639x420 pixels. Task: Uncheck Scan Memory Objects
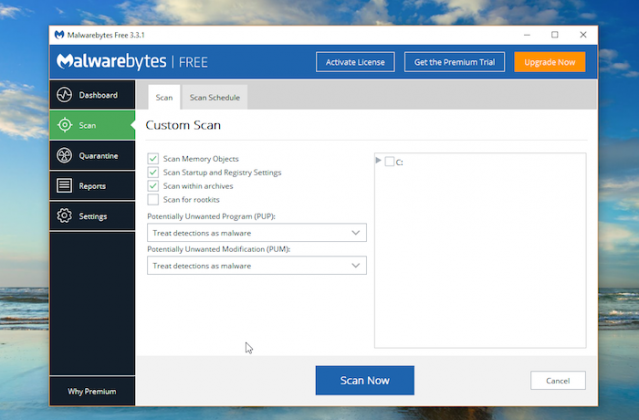pos(153,159)
